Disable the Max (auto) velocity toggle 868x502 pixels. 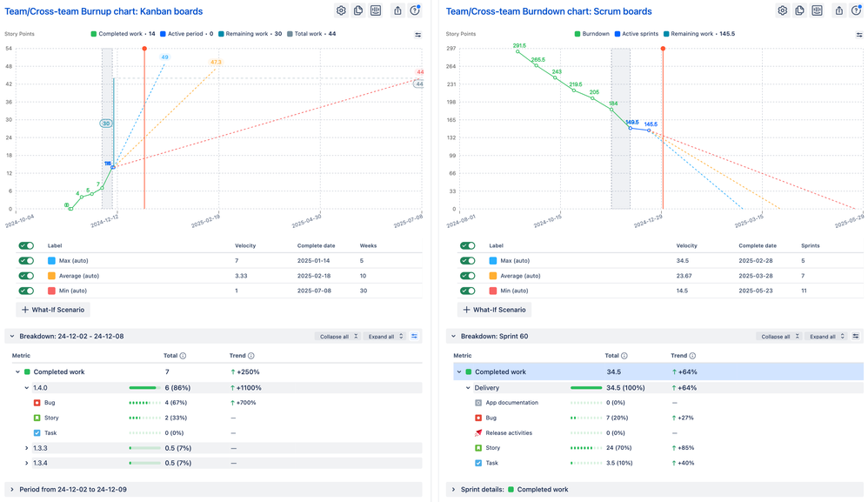25,260
